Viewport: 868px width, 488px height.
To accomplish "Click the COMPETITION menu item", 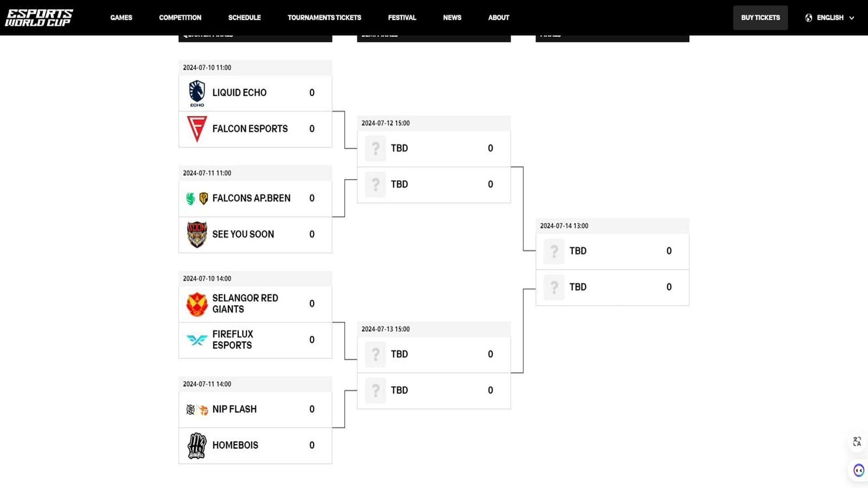I will [x=180, y=17].
